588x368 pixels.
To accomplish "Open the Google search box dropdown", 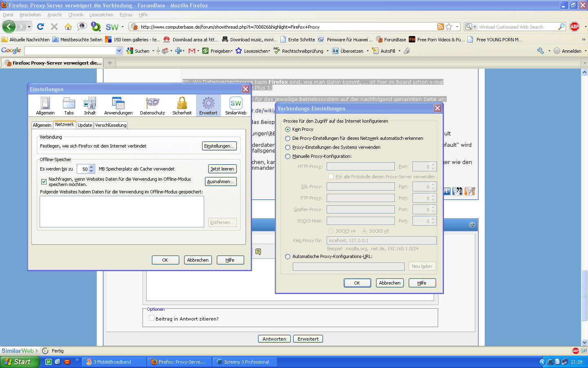I will click(x=119, y=51).
